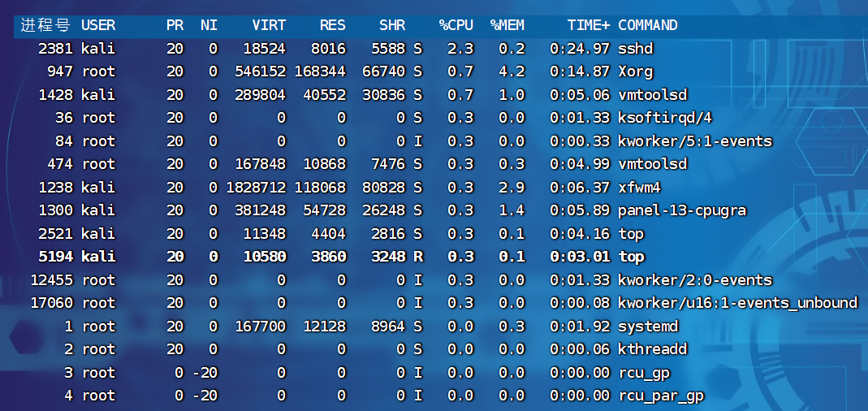Select the rcu_par_gp command name

pyautogui.click(x=661, y=396)
